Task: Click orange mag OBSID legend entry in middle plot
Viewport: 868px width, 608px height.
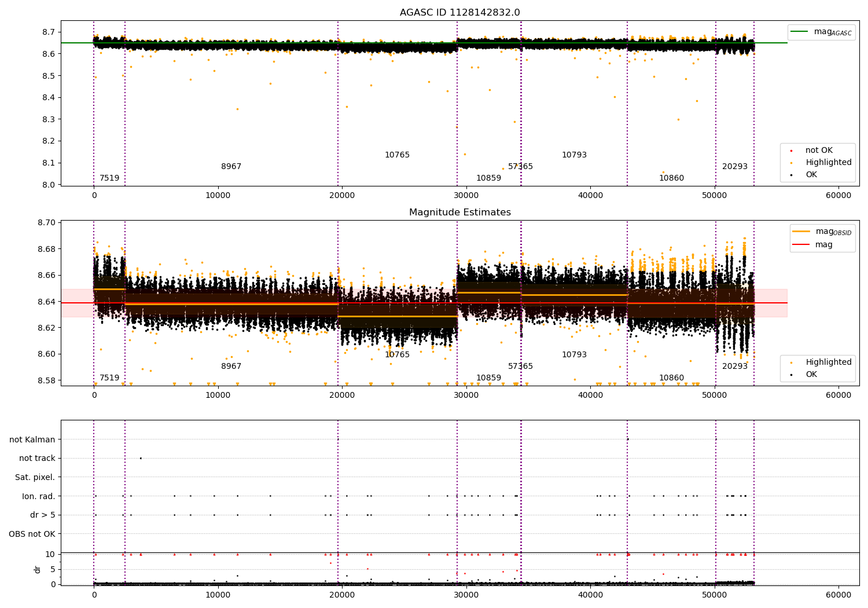Action: [822, 232]
